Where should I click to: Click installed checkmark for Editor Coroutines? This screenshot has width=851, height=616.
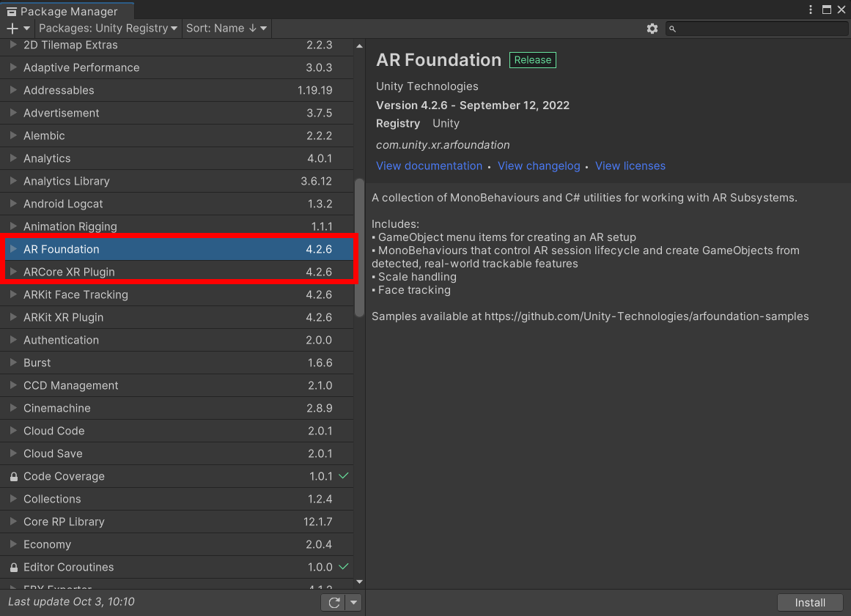(344, 567)
